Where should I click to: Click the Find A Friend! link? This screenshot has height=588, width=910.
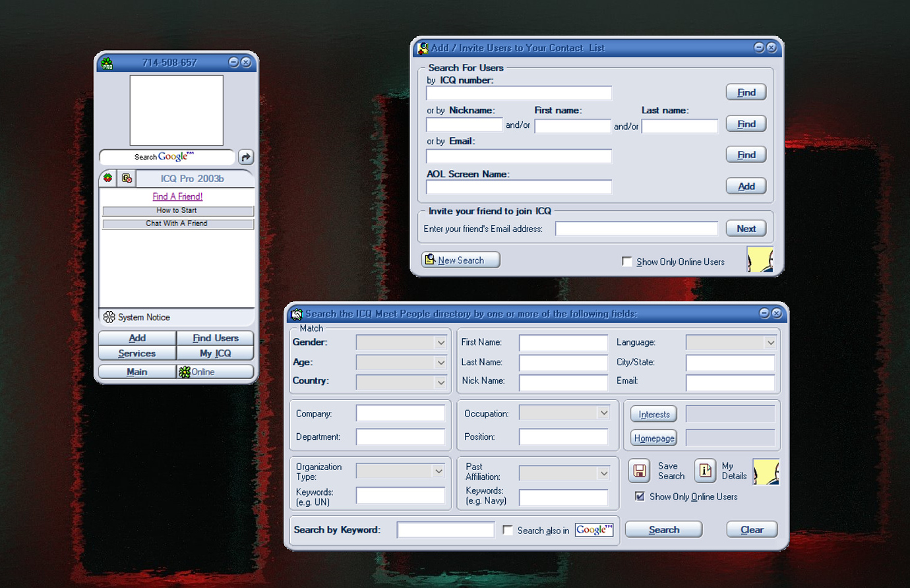click(177, 196)
